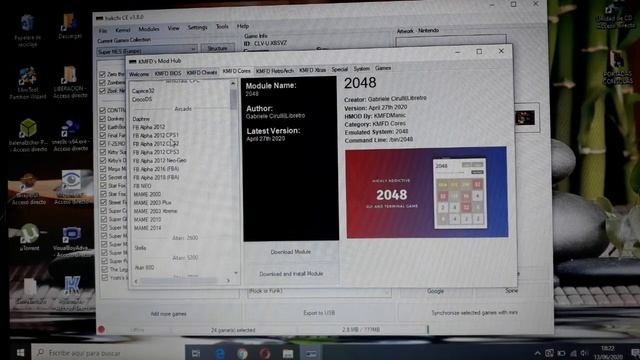Toggle the Secret of Mana checkbox
640x360 pixels.
click(x=103, y=177)
